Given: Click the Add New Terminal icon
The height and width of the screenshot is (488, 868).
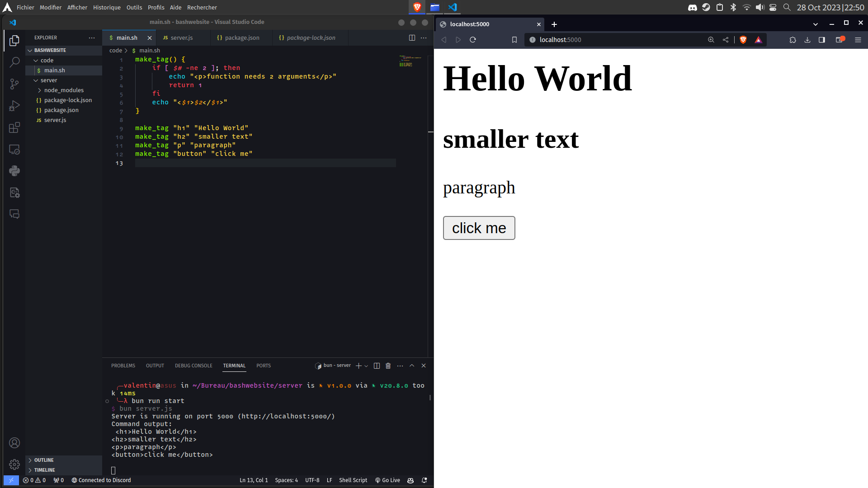Looking at the screenshot, I should pyautogui.click(x=358, y=365).
